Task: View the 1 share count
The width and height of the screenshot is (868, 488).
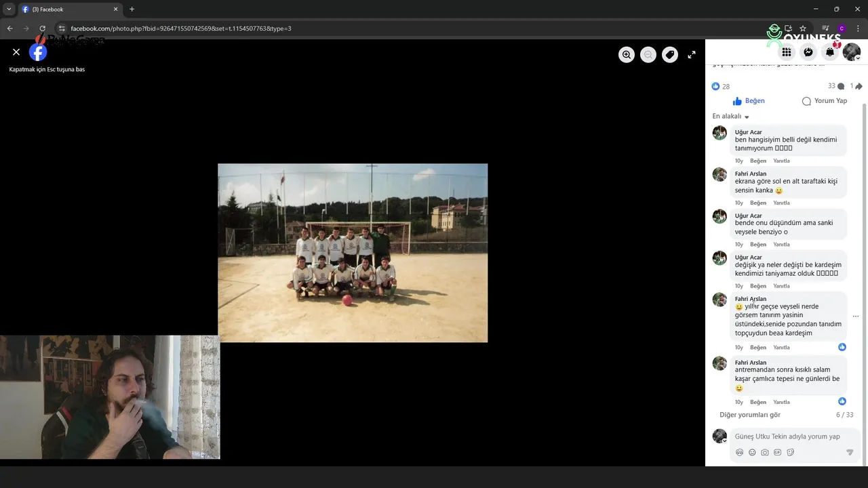Action: click(x=856, y=86)
